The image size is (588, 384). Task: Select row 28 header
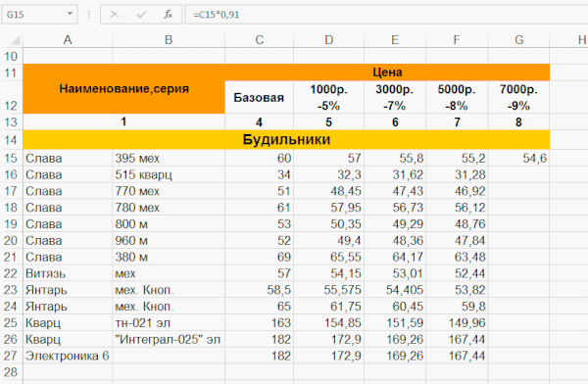click(11, 372)
